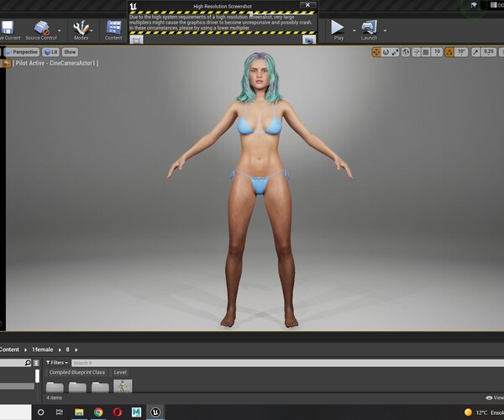This screenshot has width=504, height=420.
Task: Open File Explorer from taskbar
Action: point(79,412)
